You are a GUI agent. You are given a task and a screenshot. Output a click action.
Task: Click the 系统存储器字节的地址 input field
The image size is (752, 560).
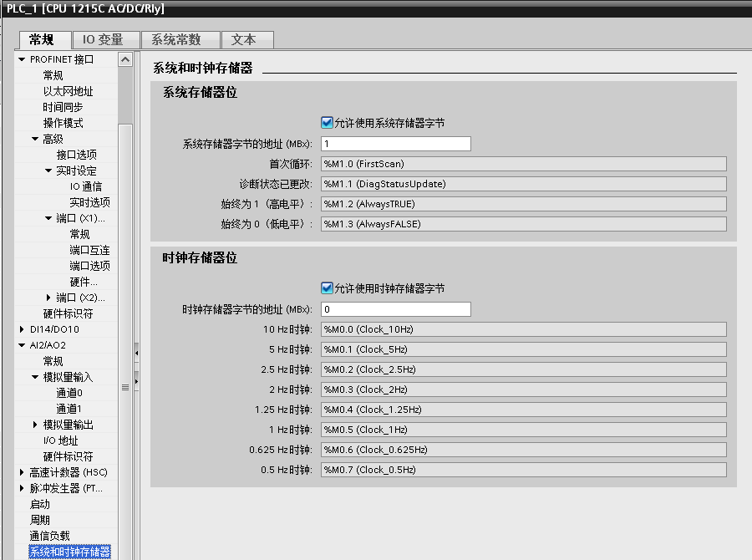point(396,144)
